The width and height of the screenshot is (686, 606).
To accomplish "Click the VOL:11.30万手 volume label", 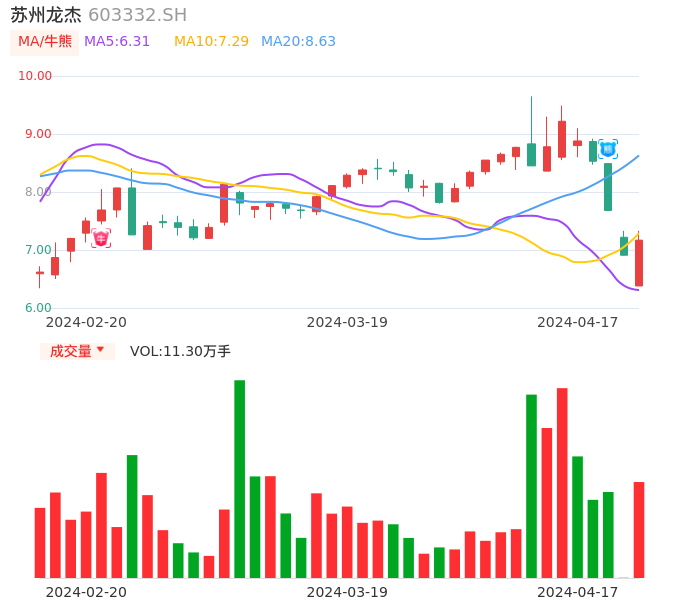I will pos(180,351).
